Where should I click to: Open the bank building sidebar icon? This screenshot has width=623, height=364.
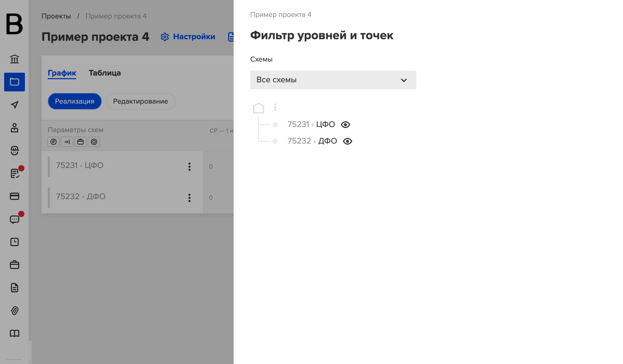click(x=15, y=59)
